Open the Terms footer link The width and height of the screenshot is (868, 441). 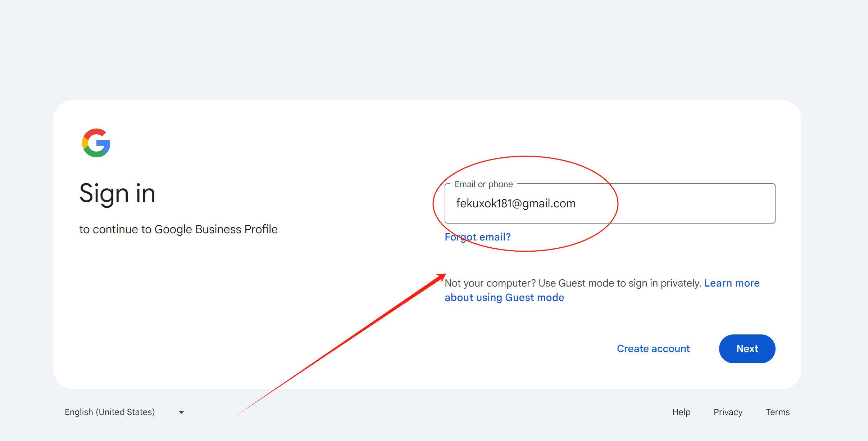(777, 412)
